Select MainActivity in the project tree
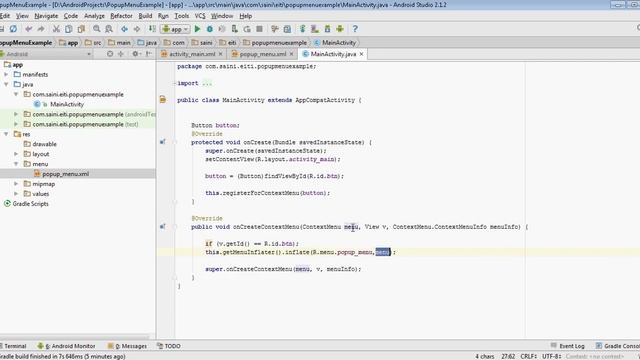Image resolution: width=640 pixels, height=360 pixels. tap(67, 104)
